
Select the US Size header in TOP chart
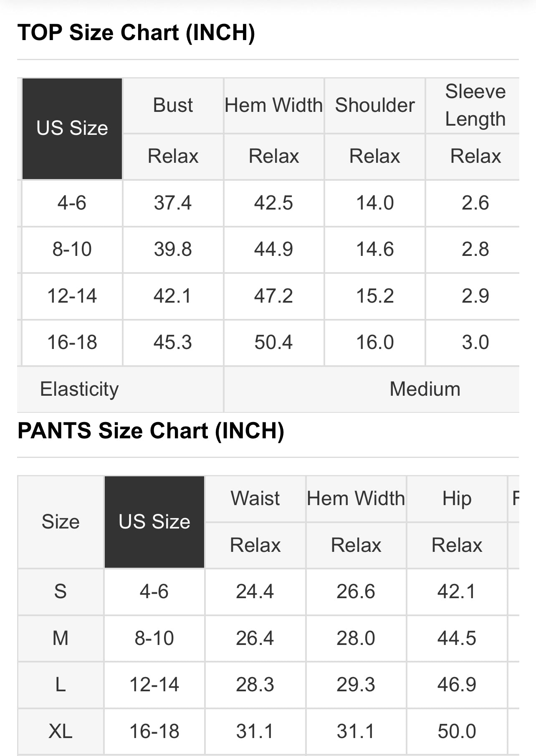(72, 129)
